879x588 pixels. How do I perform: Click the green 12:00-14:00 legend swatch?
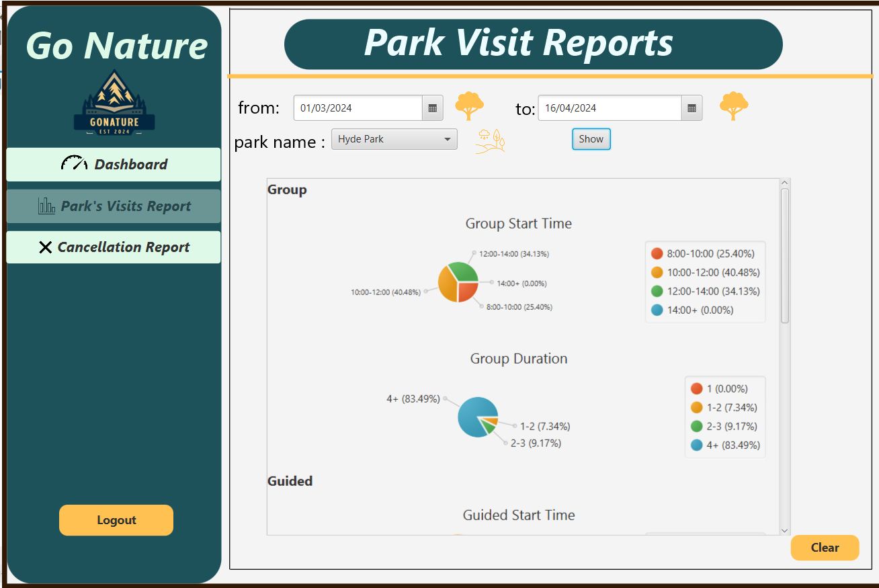tap(657, 291)
